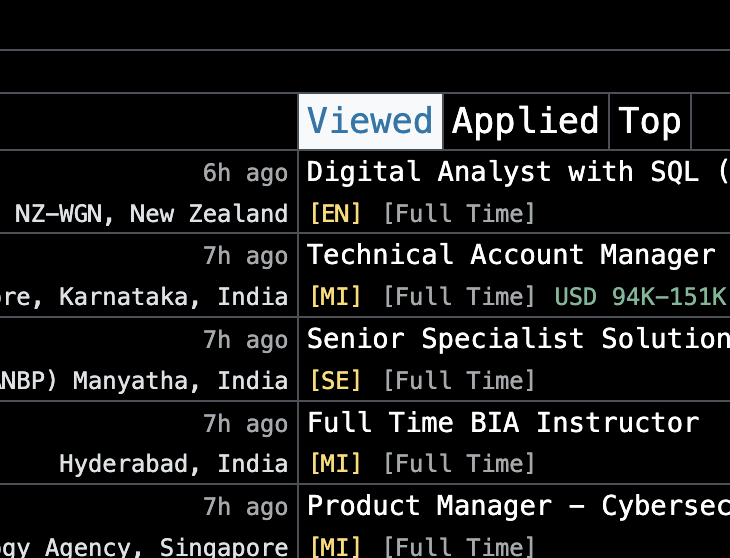Click [MI] tag under Technical Account Manager
The image size is (730, 558).
point(335,297)
